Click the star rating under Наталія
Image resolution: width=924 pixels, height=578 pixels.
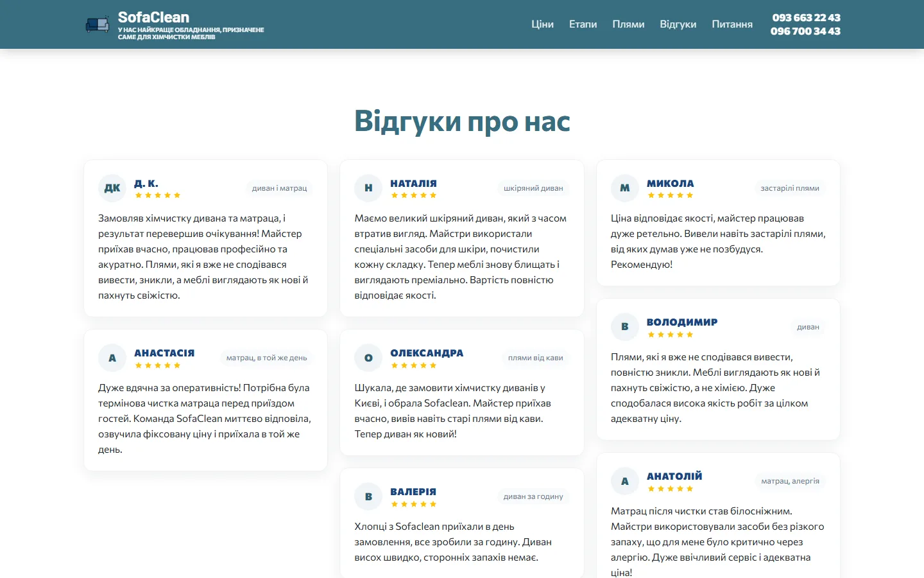click(x=414, y=195)
